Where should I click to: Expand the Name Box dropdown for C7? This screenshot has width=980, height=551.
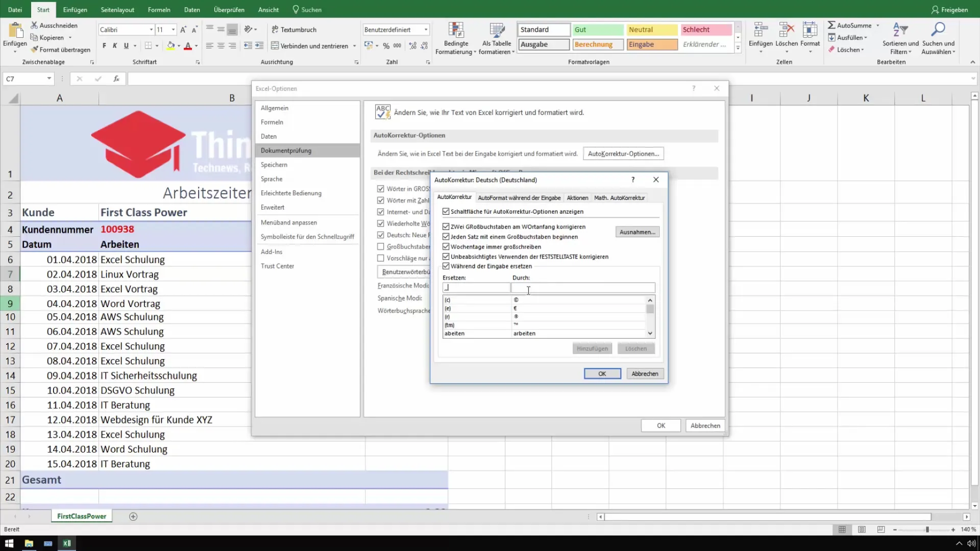click(49, 79)
